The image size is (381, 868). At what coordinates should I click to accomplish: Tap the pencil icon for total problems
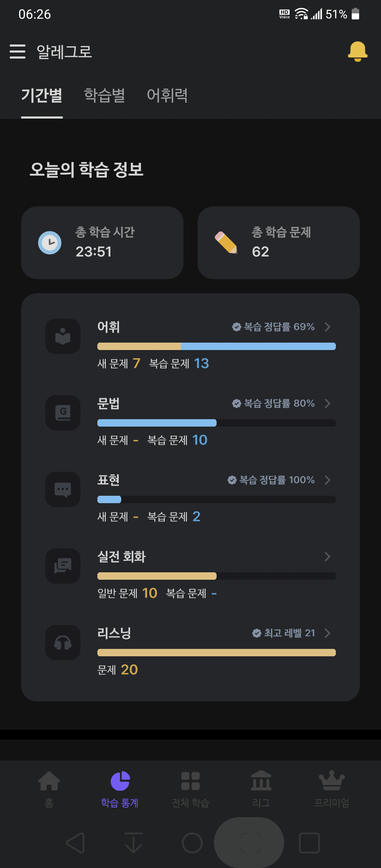coord(226,243)
